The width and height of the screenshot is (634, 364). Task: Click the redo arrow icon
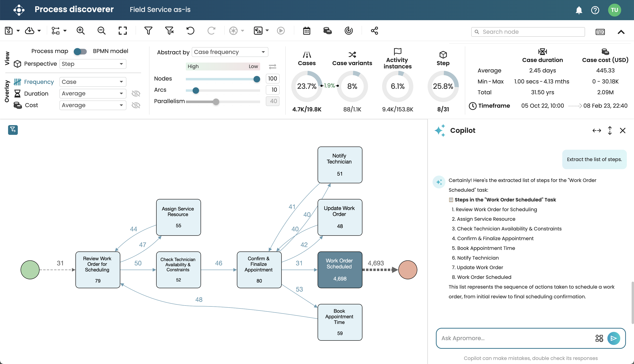211,31
